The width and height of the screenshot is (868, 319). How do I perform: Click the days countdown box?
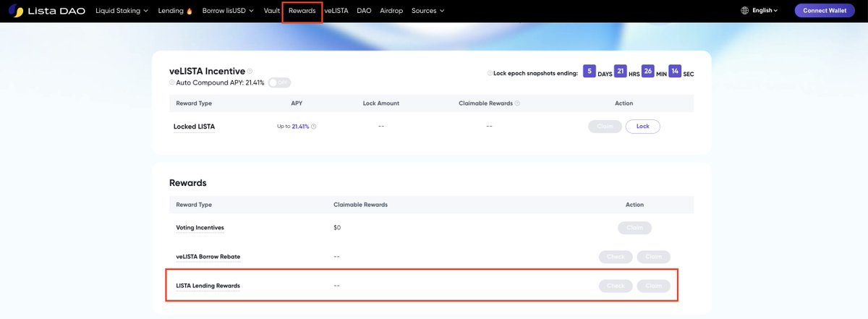(590, 71)
